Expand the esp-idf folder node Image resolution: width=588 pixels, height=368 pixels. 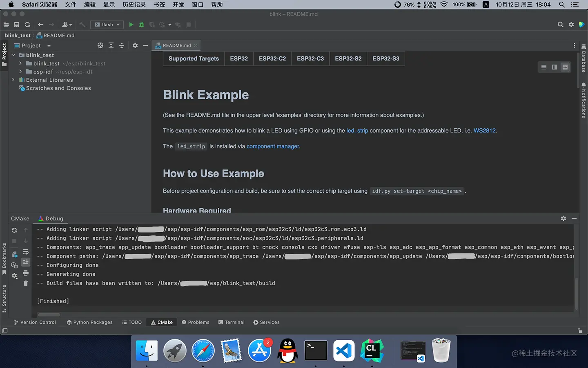(20, 72)
